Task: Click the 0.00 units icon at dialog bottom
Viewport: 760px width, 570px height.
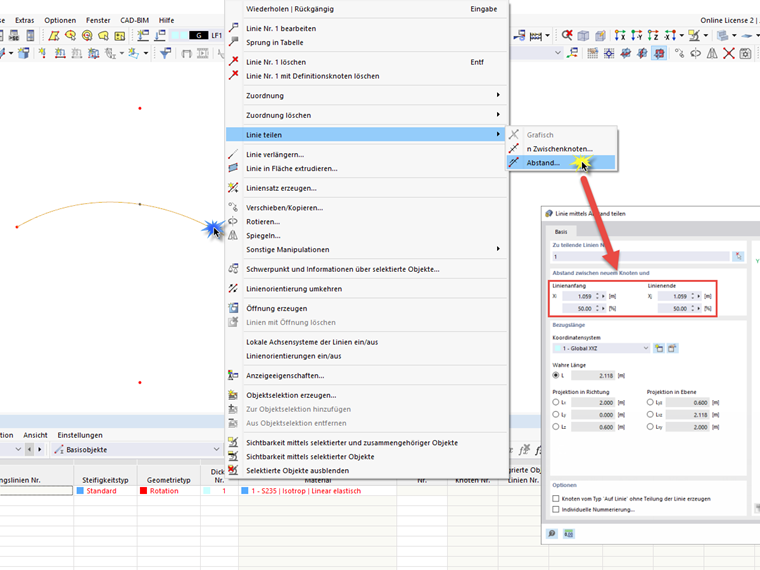Action: point(569,534)
